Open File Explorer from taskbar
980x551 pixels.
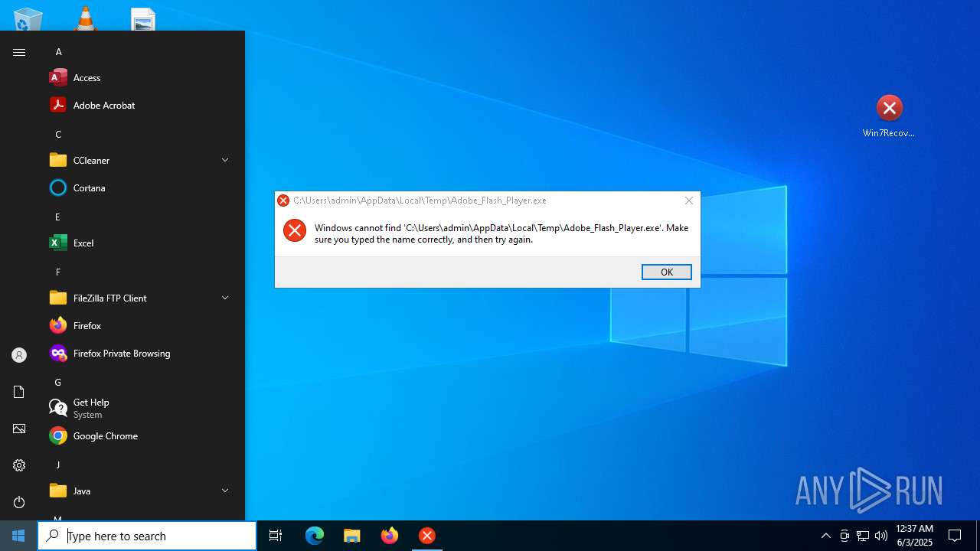click(x=352, y=536)
